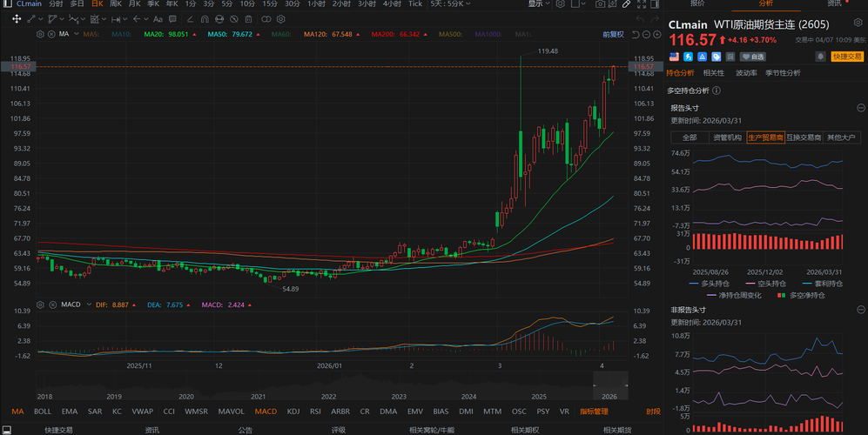This screenshot has height=435, width=868.
Task: Click the 快捷交易 orange button
Action: [x=847, y=57]
